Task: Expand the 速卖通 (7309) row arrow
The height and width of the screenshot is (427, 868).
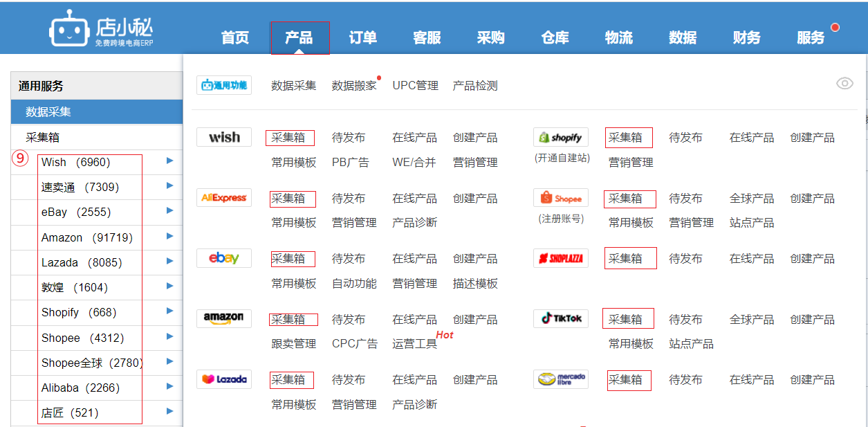Action: (x=169, y=186)
